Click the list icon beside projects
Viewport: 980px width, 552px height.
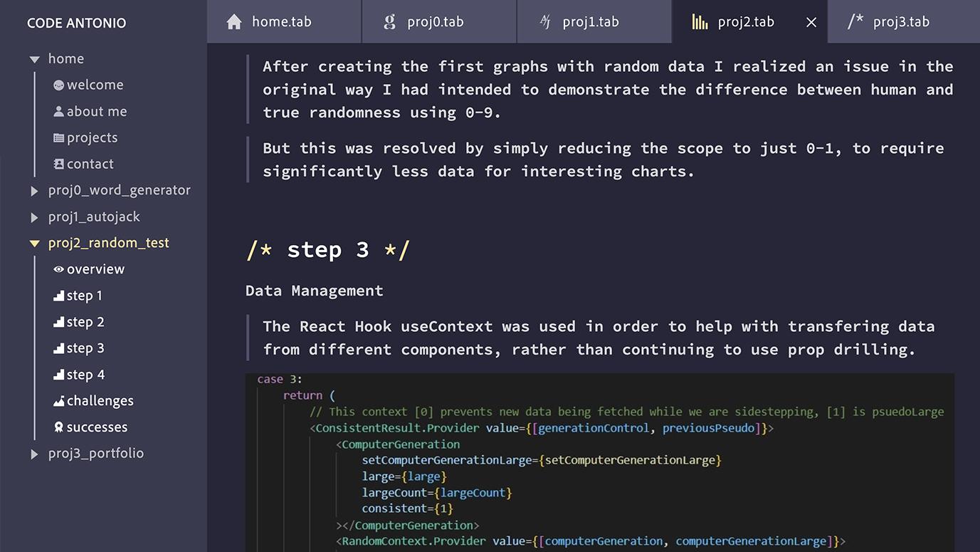coord(58,138)
